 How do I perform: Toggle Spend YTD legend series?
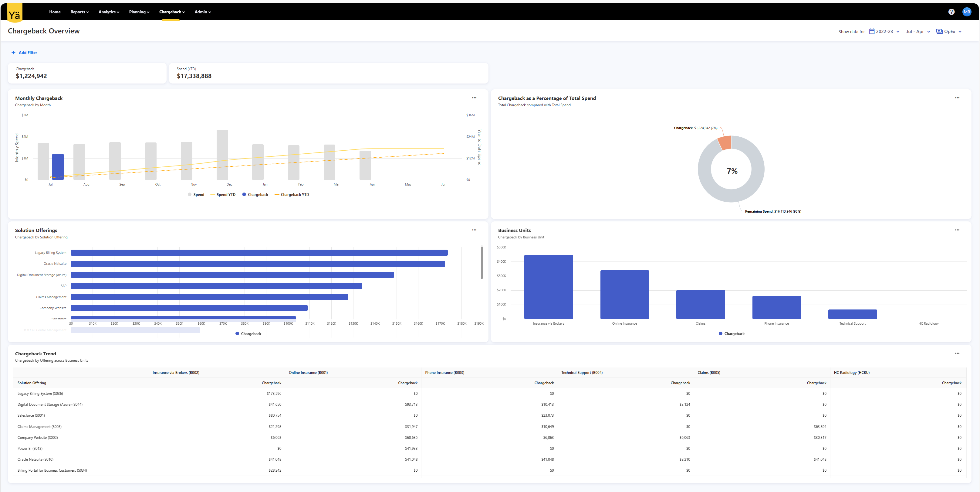(x=223, y=195)
